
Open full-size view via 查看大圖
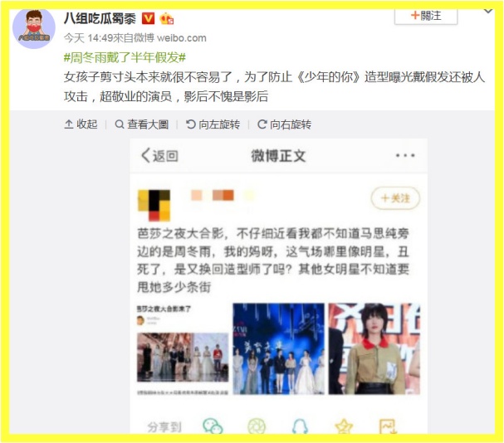pyautogui.click(x=142, y=124)
